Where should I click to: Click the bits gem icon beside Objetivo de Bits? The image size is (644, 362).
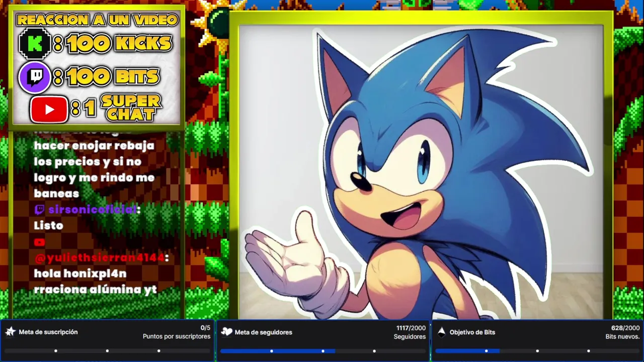pos(441,332)
